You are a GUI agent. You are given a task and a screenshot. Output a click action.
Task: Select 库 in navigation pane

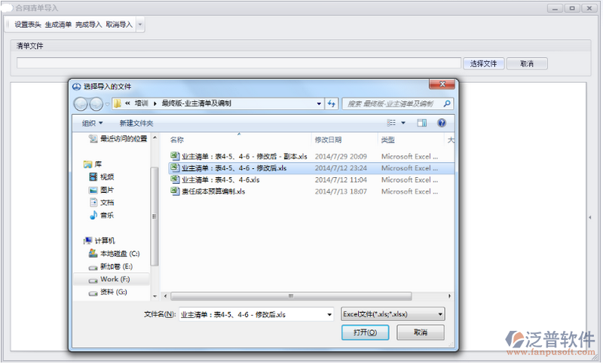tap(93, 164)
